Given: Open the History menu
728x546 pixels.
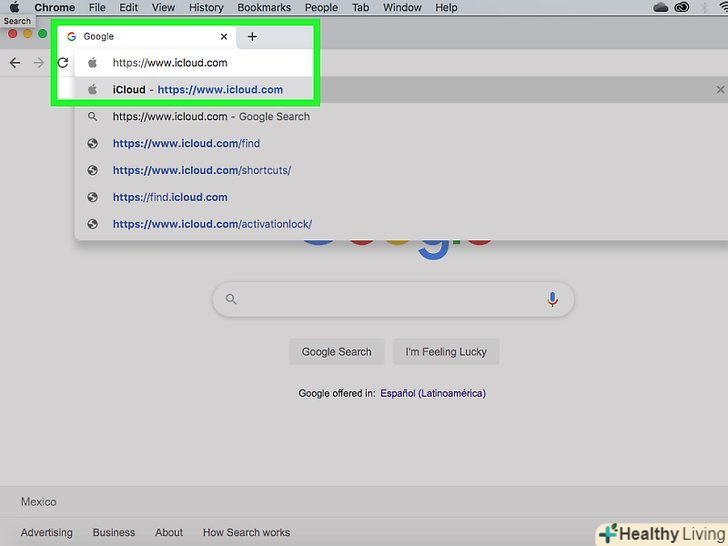Looking at the screenshot, I should click(206, 7).
